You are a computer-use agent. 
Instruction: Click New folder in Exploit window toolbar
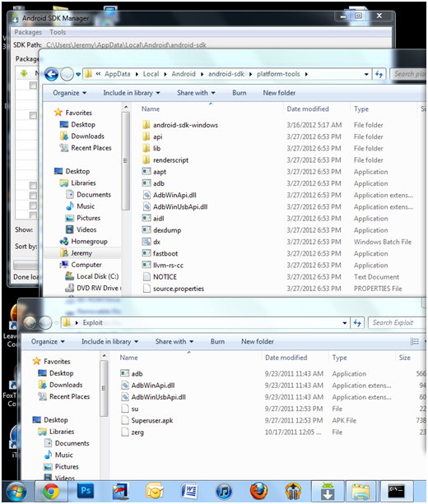pyautogui.click(x=258, y=342)
